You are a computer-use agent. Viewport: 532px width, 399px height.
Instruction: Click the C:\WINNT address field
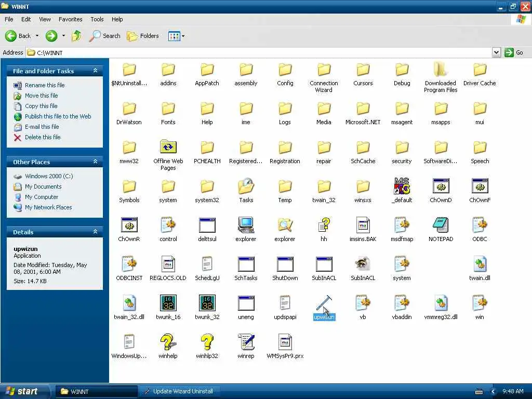tap(259, 52)
